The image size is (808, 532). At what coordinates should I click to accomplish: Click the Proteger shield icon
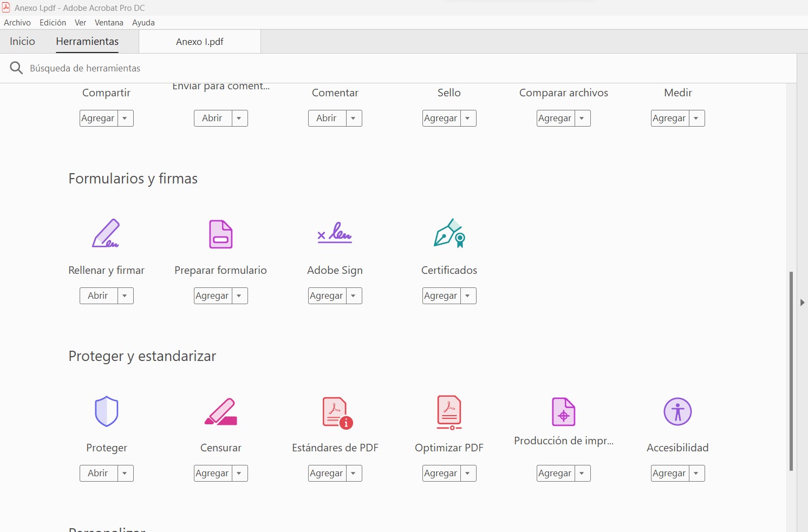point(106,411)
